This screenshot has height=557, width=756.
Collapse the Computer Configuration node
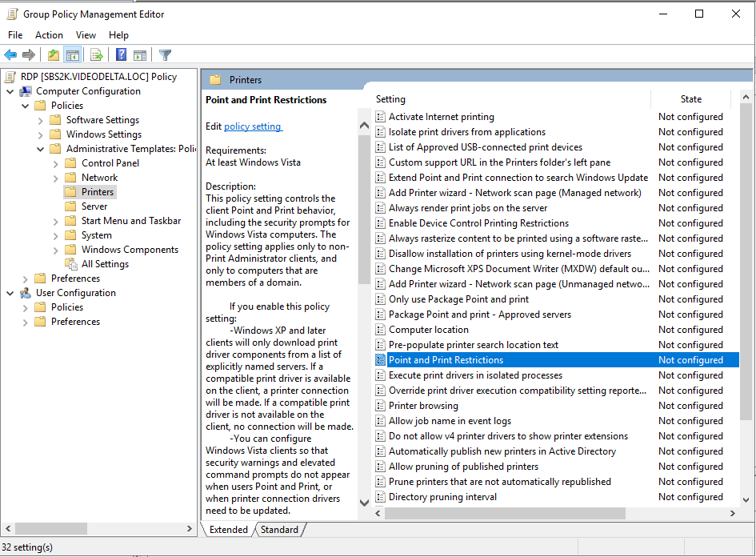pyautogui.click(x=10, y=91)
